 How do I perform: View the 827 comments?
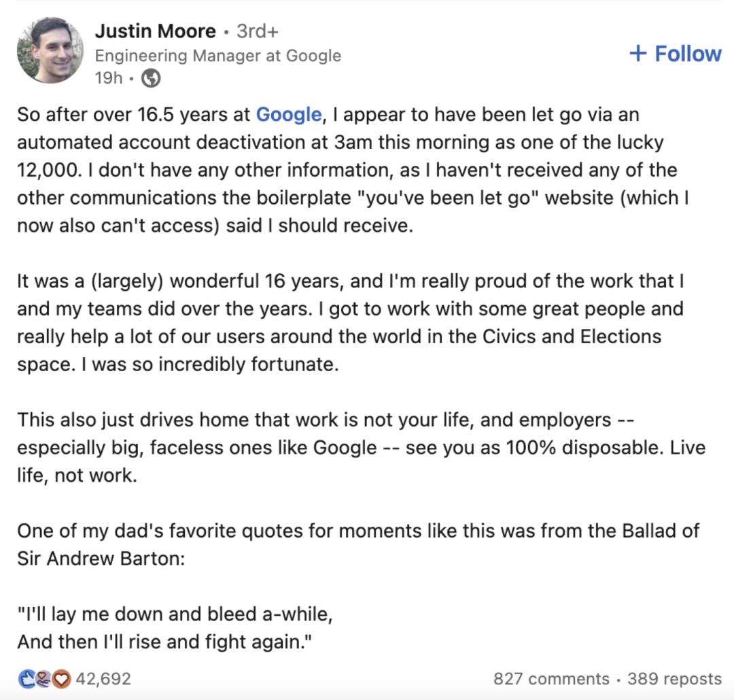(551, 678)
